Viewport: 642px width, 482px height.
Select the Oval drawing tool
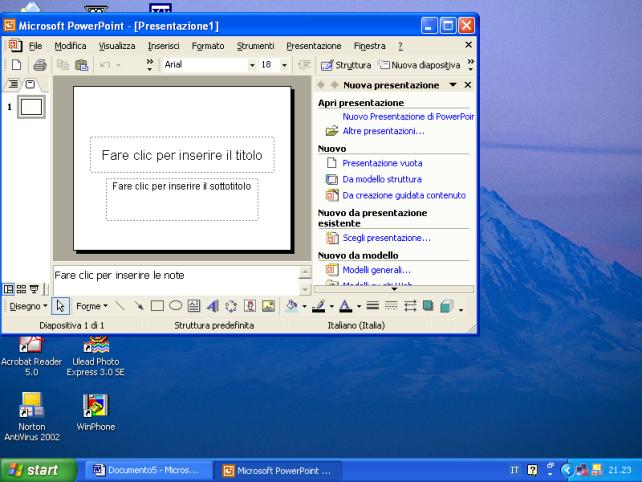pos(176,306)
